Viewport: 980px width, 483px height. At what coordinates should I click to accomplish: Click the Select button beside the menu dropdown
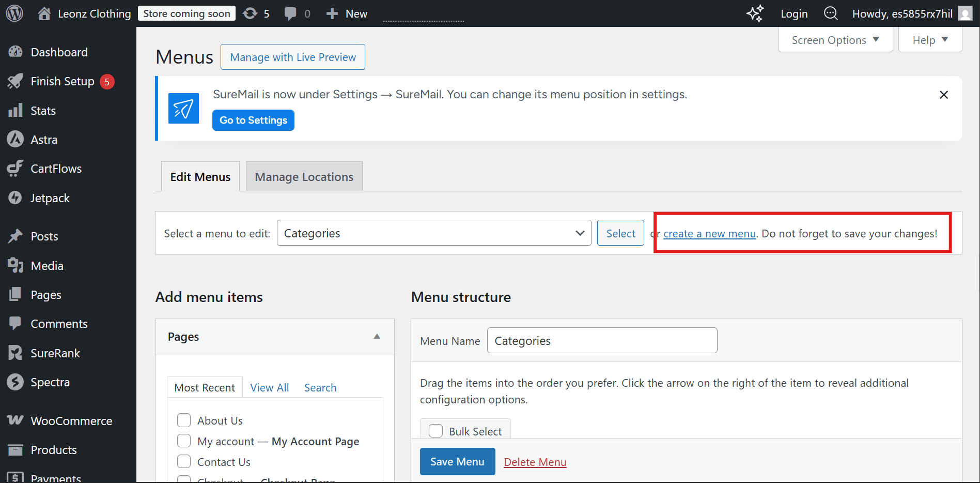[x=620, y=233]
